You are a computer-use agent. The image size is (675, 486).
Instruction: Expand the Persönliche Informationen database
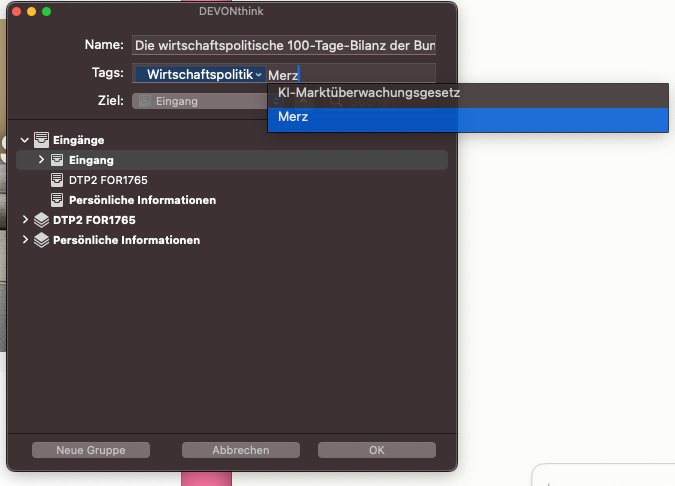25,240
